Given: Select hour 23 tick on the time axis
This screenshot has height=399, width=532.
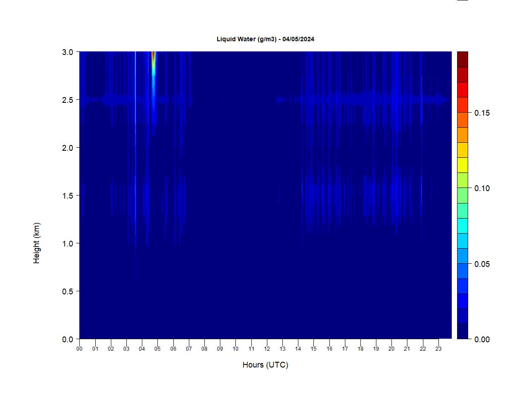Looking at the screenshot, I should (438, 349).
